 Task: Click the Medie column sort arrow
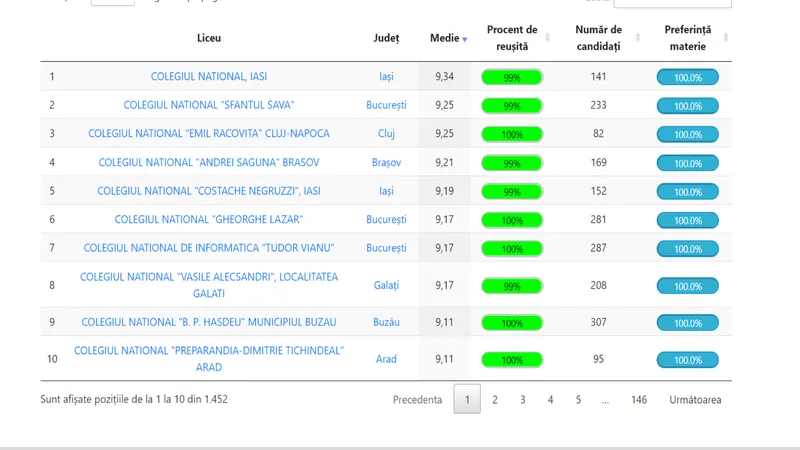[464, 39]
